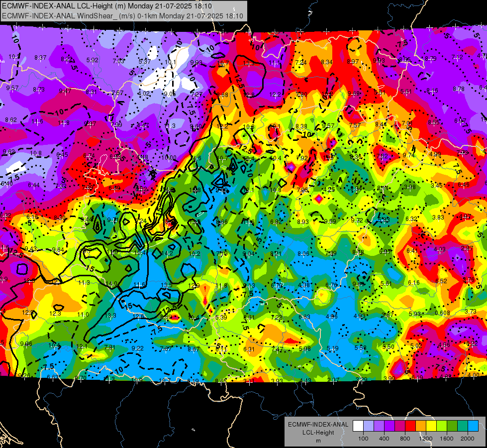This screenshot has height=448, width=487.
Task: Click the grid value '6.41'
Action: click(x=412, y=250)
